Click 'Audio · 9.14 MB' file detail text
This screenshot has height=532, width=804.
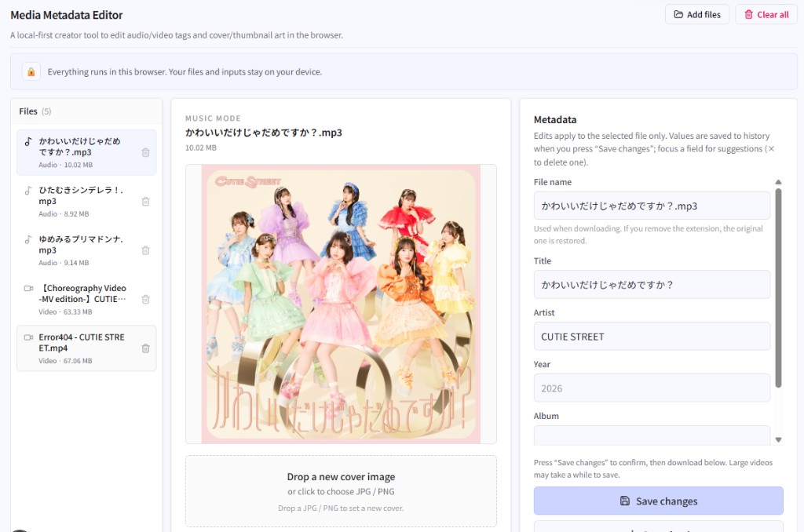coord(64,263)
